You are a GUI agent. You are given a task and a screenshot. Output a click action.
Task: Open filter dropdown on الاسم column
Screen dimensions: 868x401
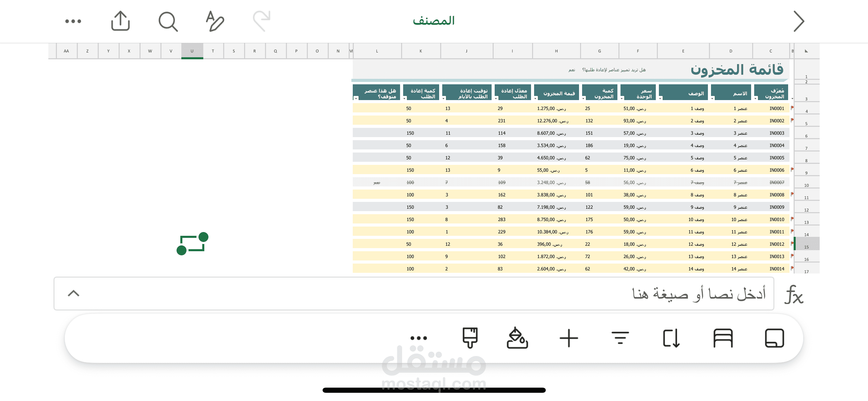coord(712,98)
